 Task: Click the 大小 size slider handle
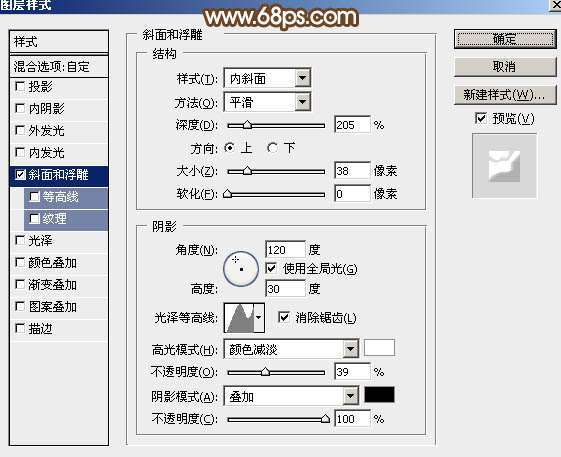pos(247,171)
